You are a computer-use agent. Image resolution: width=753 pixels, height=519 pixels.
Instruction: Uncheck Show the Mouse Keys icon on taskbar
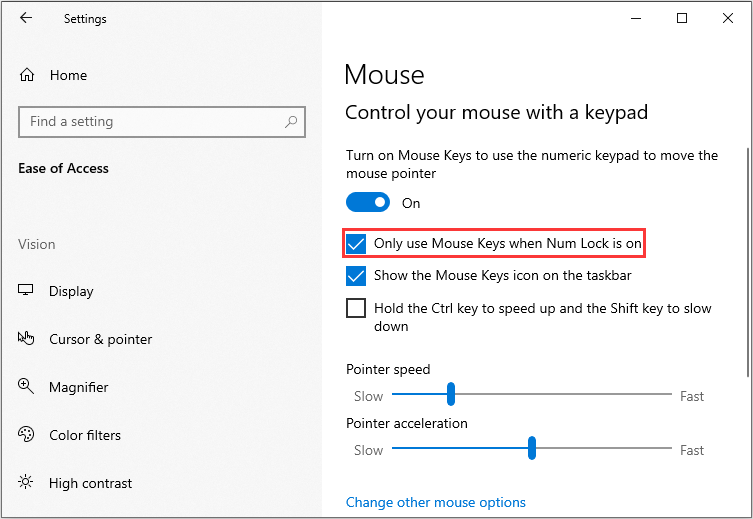[356, 276]
